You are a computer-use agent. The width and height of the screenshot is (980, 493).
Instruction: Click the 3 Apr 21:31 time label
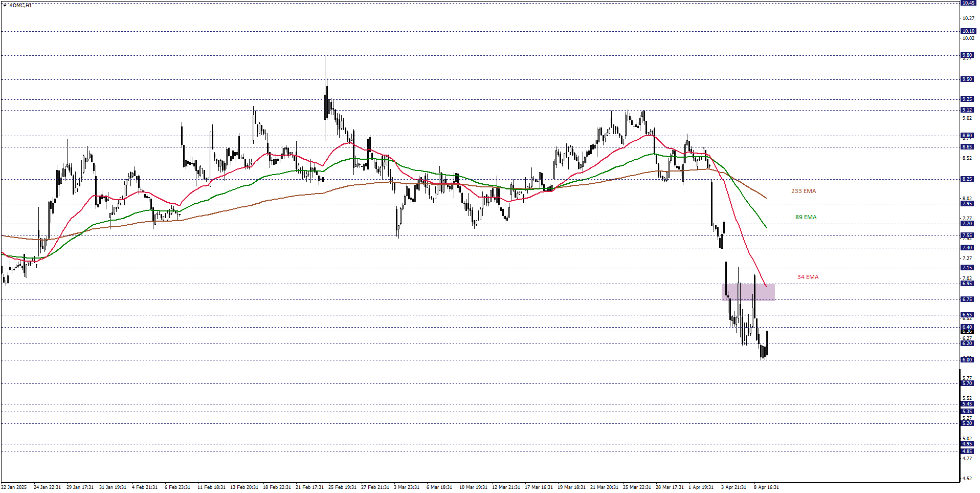point(733,487)
